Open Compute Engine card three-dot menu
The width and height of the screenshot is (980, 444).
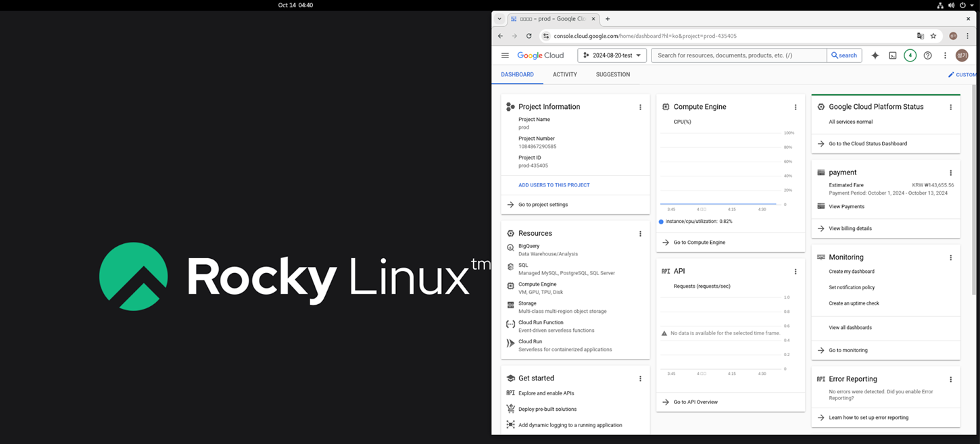795,107
